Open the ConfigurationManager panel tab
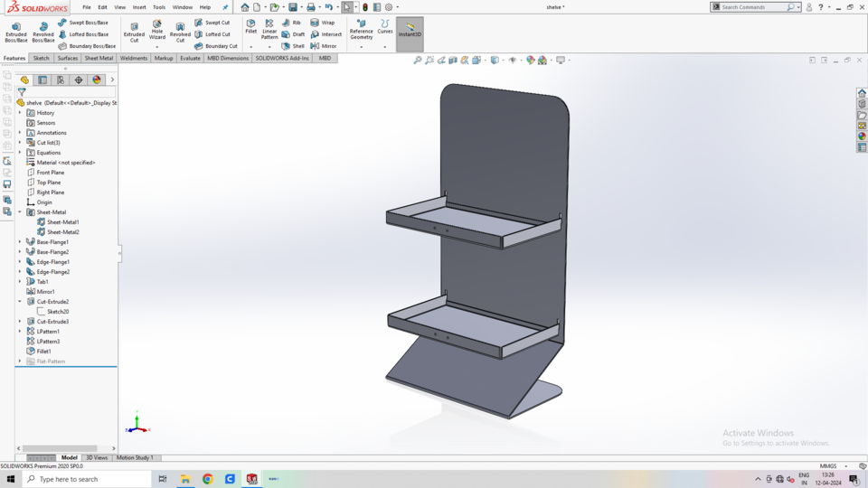This screenshot has height=488, width=868. tap(61, 80)
